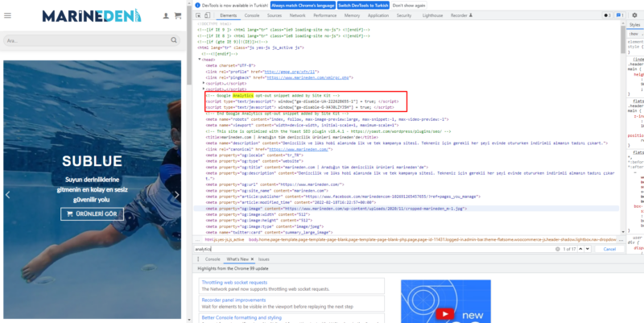The width and height of the screenshot is (644, 323).
Task: Click the error count badge showing 3
Action: pos(607,15)
